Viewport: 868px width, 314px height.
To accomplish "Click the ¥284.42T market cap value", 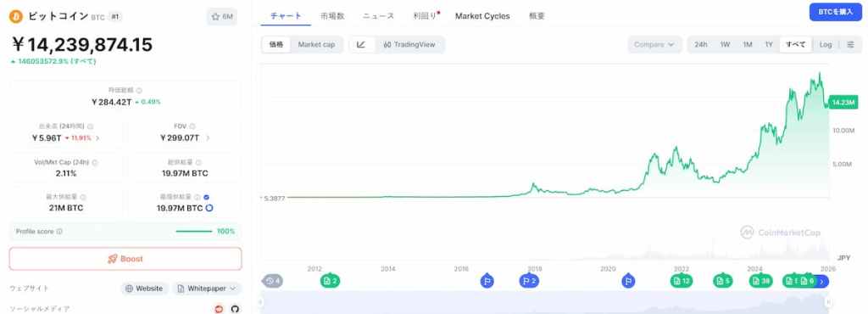I will [112, 102].
